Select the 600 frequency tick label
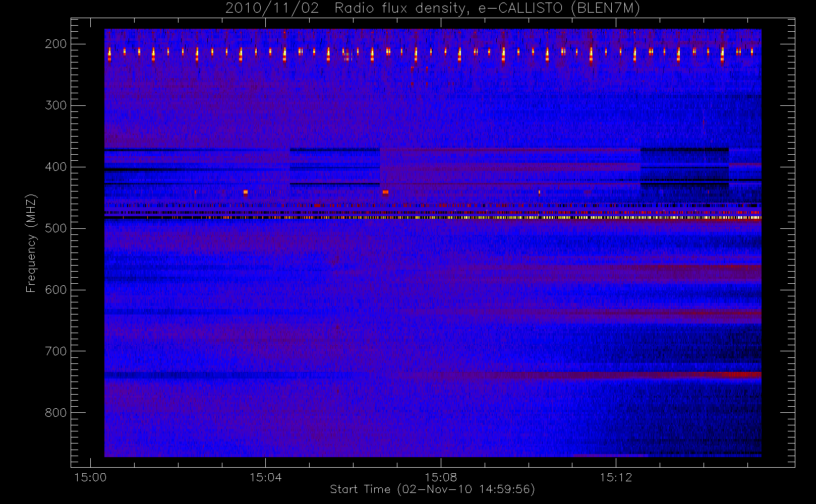The height and width of the screenshot is (504, 816). coord(56,290)
